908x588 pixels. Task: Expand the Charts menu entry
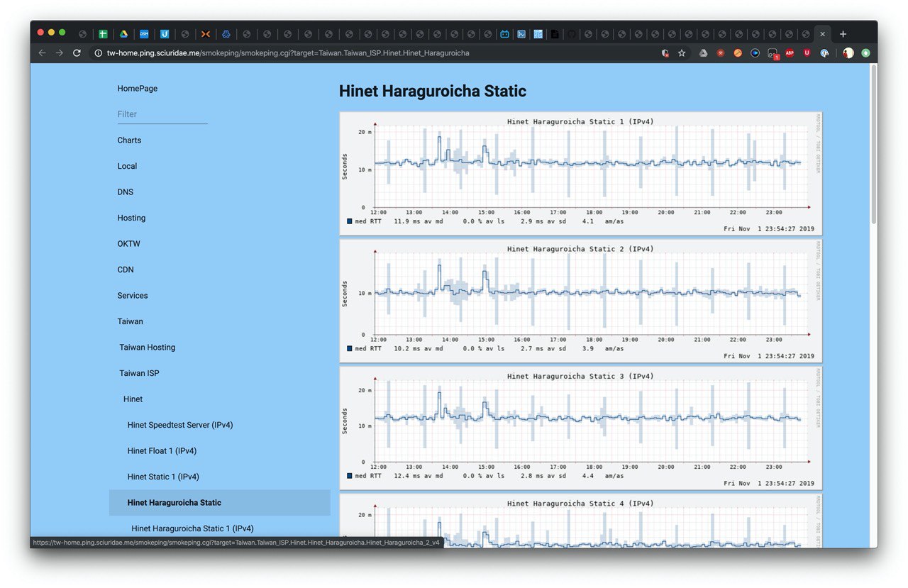coord(129,140)
